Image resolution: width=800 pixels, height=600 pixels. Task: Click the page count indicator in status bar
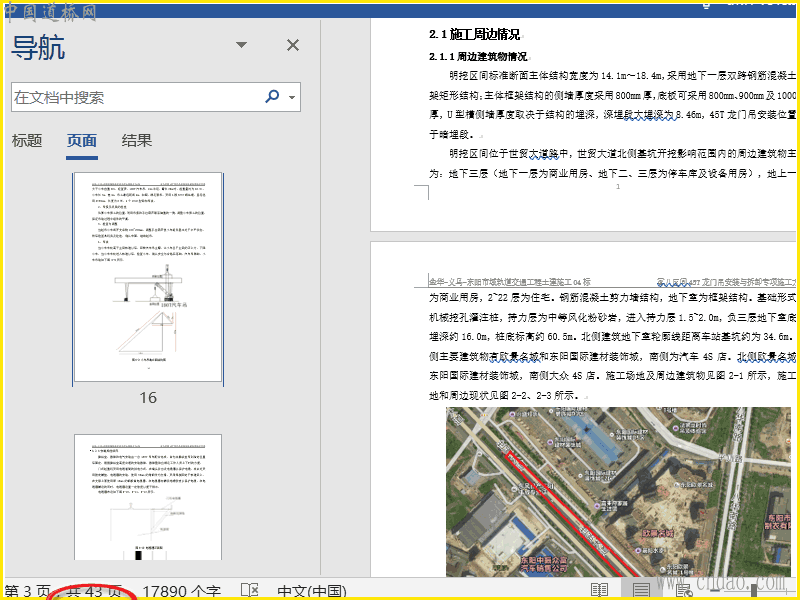pyautogui.click(x=66, y=591)
